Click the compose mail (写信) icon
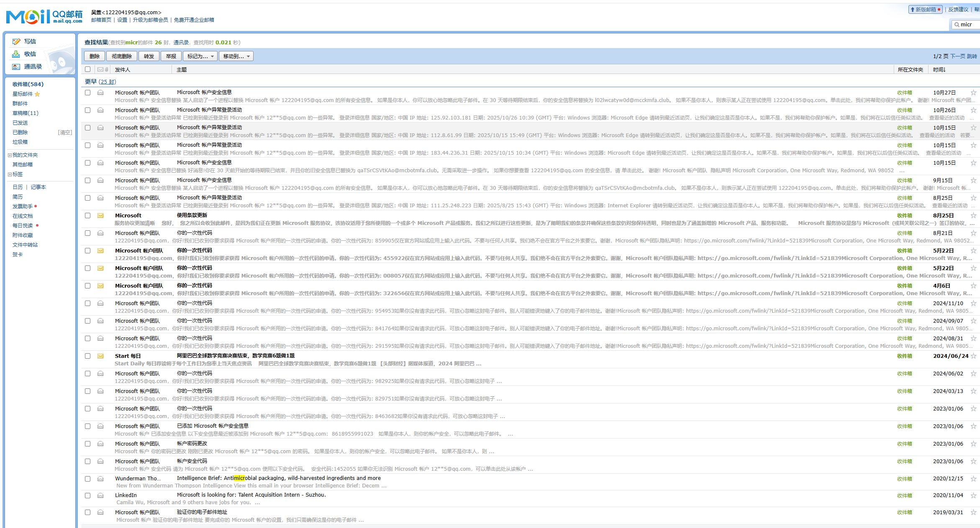 pyautogui.click(x=16, y=41)
